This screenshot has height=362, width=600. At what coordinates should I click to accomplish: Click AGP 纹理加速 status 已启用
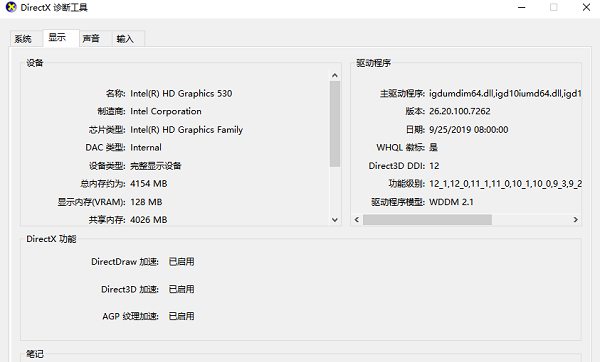point(181,316)
